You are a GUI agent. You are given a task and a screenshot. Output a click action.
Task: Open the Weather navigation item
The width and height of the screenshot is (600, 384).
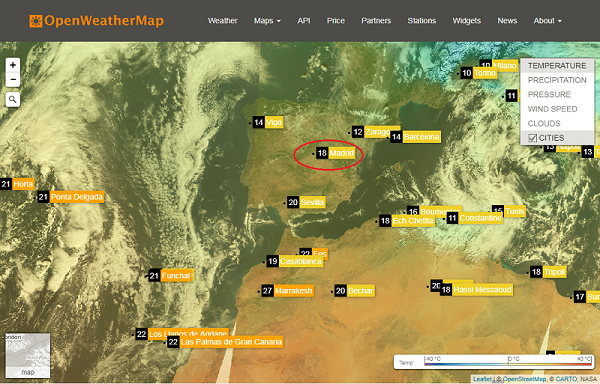223,21
